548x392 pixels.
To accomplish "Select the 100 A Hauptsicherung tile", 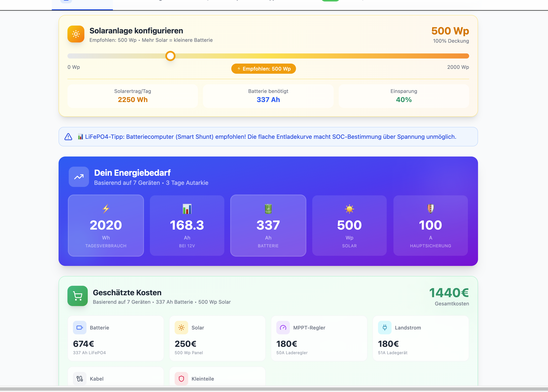I will point(430,226).
